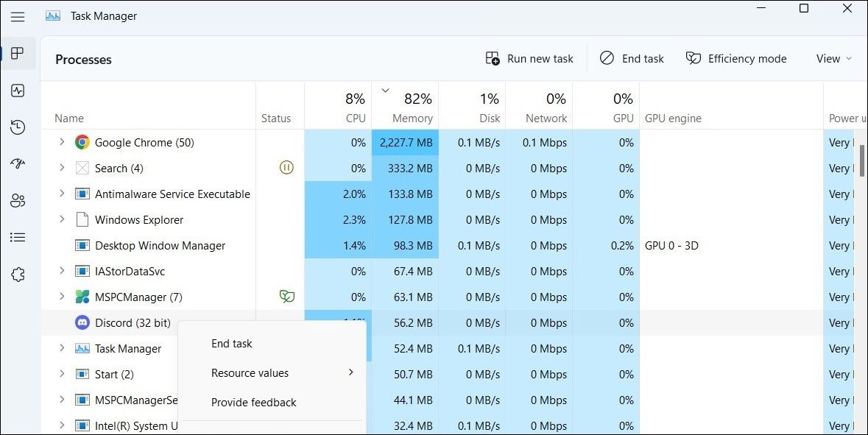868x435 pixels.
Task: Click the End task toolbar button
Action: click(x=632, y=59)
